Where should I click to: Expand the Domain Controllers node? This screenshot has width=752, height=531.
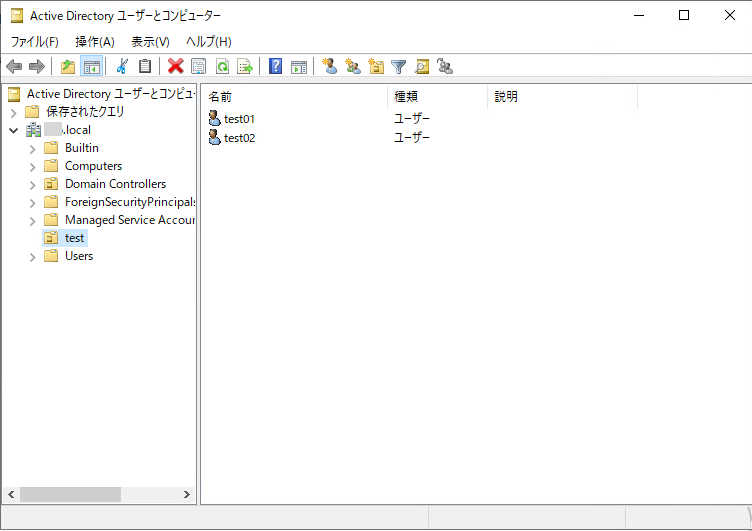33,185
